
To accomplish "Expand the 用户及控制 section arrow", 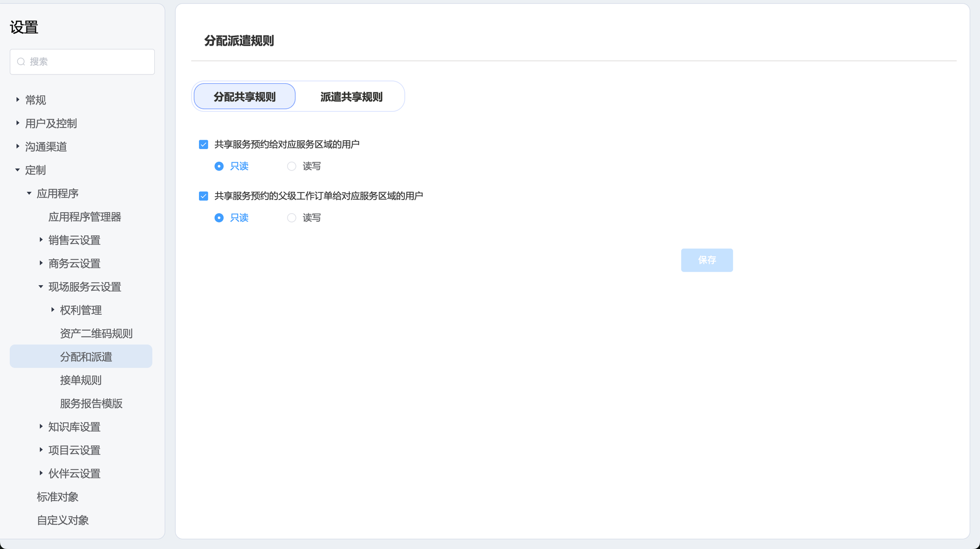I will (x=18, y=123).
